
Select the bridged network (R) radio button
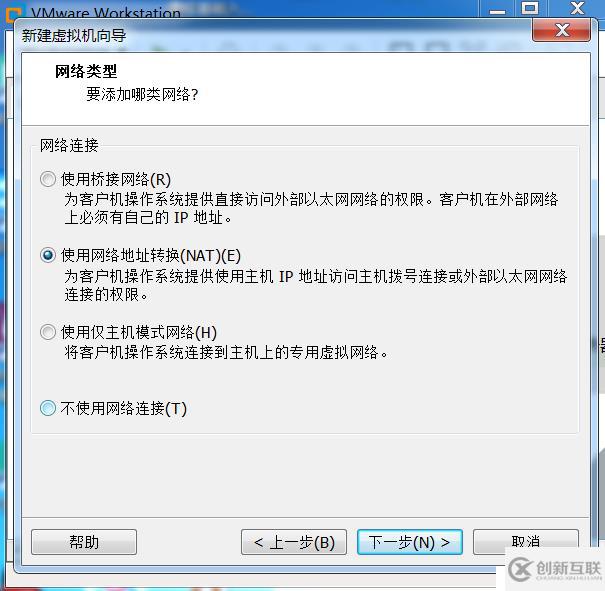coord(48,179)
